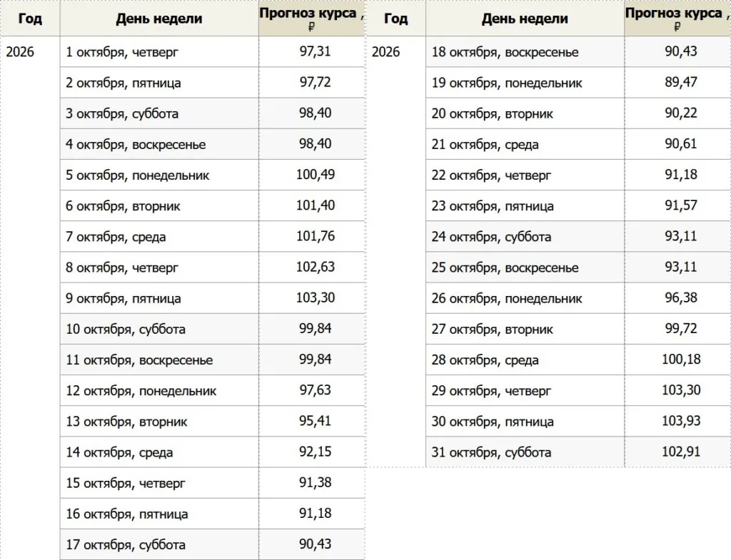Screen dimensions: 731x560
Task: Click the left table's 2026 year cell
Action: click(20, 51)
